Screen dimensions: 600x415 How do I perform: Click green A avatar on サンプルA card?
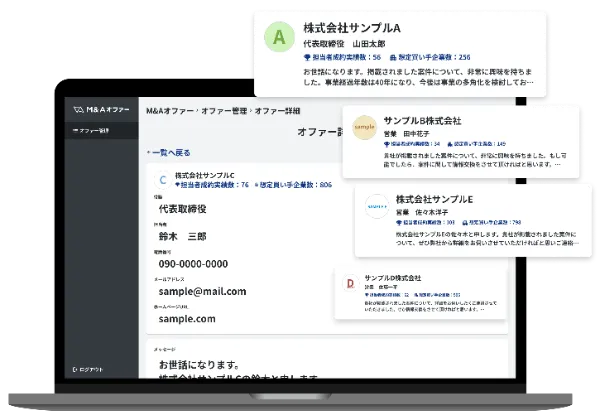coord(279,37)
